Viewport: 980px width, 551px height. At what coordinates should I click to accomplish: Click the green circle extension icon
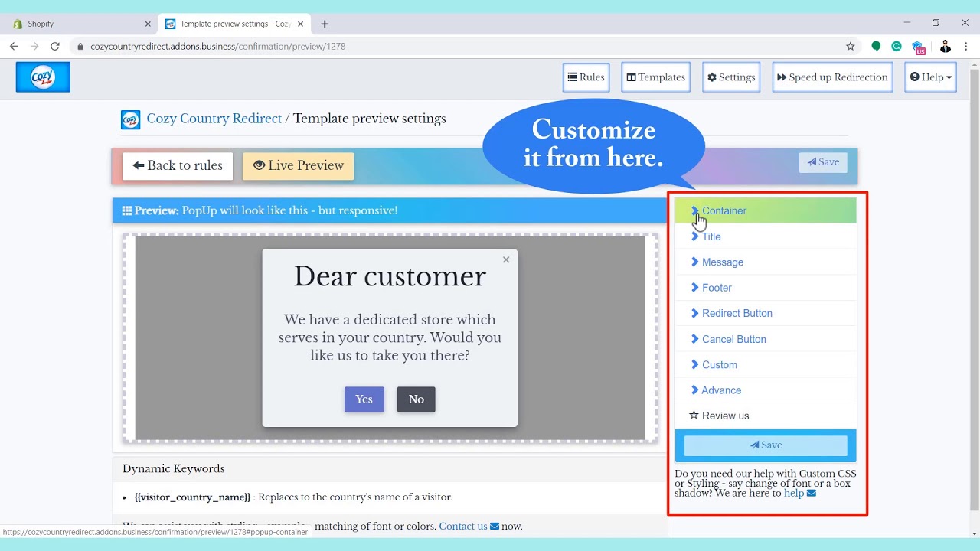point(876,46)
